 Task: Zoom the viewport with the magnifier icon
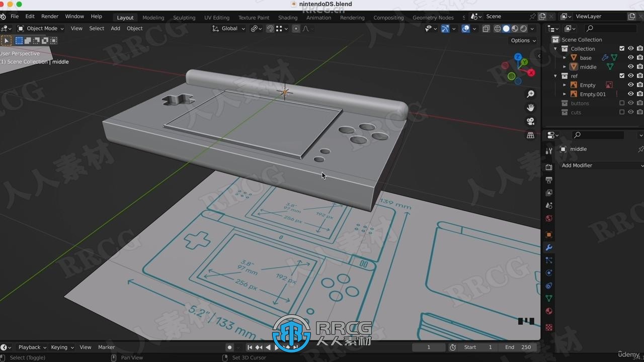click(530, 94)
